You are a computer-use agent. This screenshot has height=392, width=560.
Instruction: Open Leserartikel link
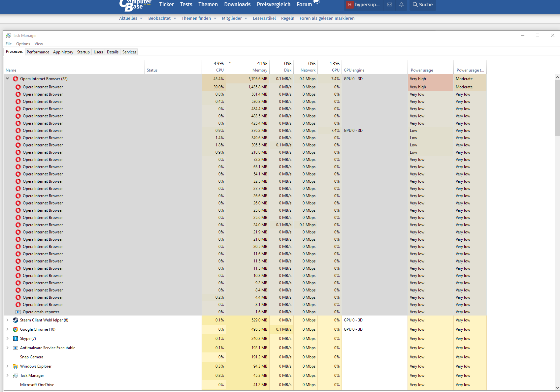point(264,18)
